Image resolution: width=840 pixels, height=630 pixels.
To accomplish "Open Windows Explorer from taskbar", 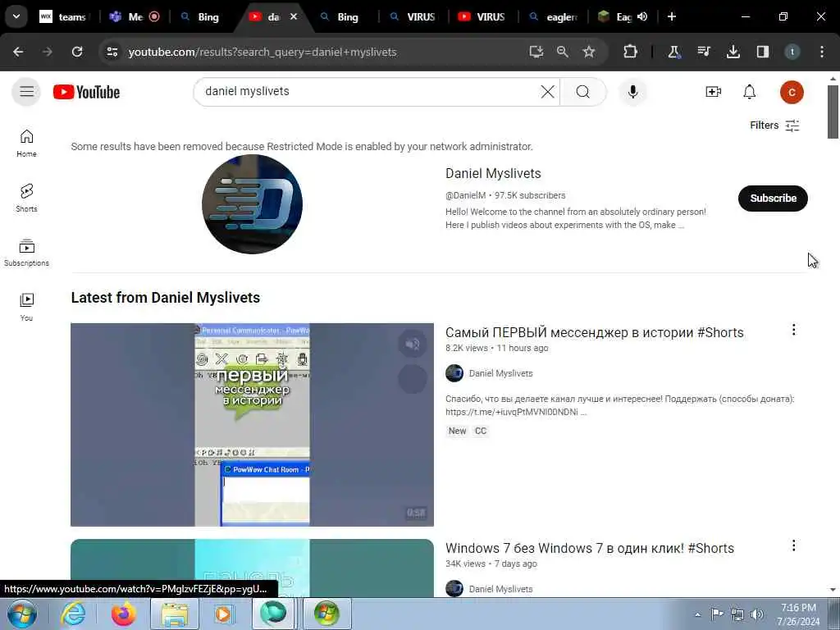I will (x=175, y=614).
